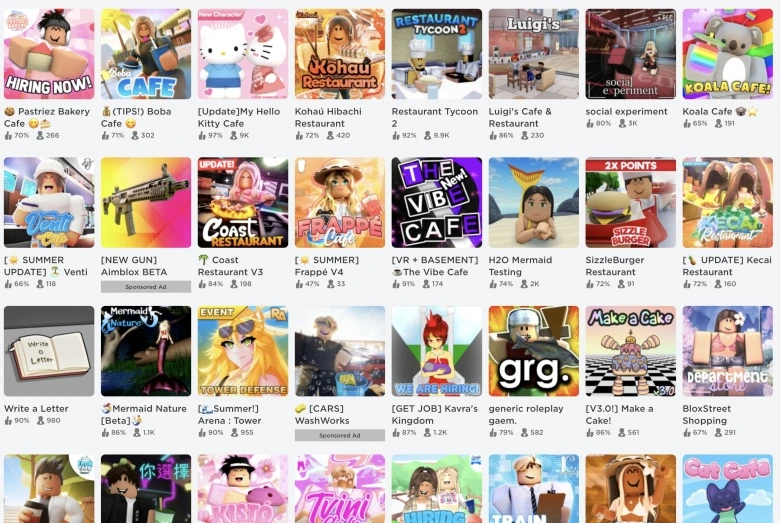Open The Vibe Cafe game thumbnail

coord(437,203)
